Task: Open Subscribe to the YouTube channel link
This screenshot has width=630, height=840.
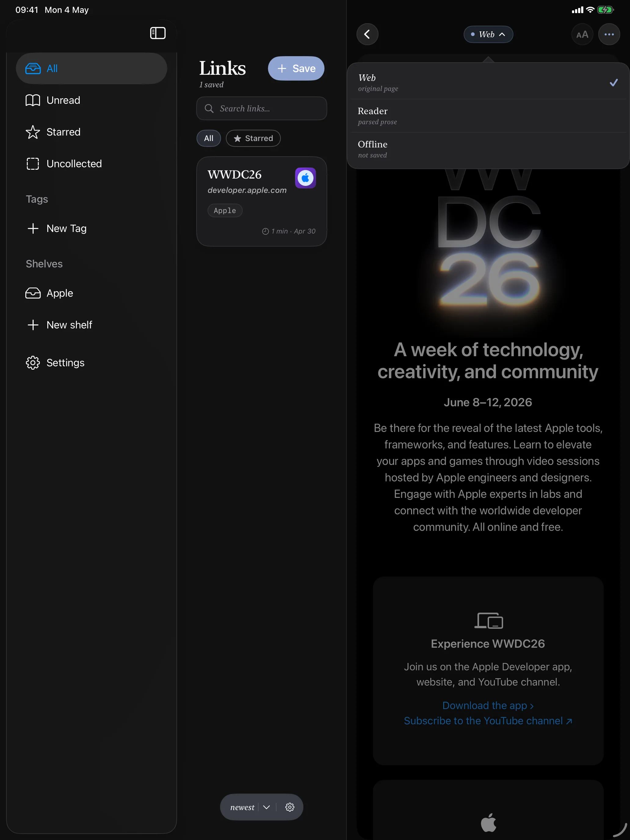Action: click(x=488, y=721)
